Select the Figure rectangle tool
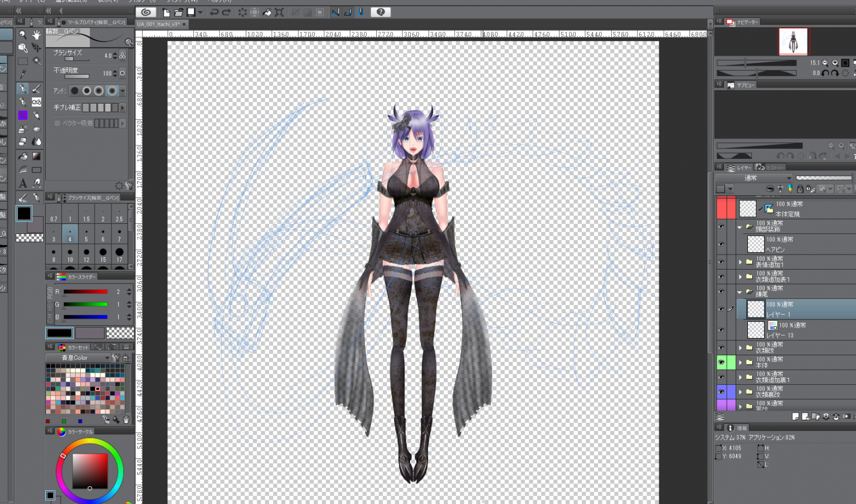Screen dimensions: 856x504 (36, 170)
